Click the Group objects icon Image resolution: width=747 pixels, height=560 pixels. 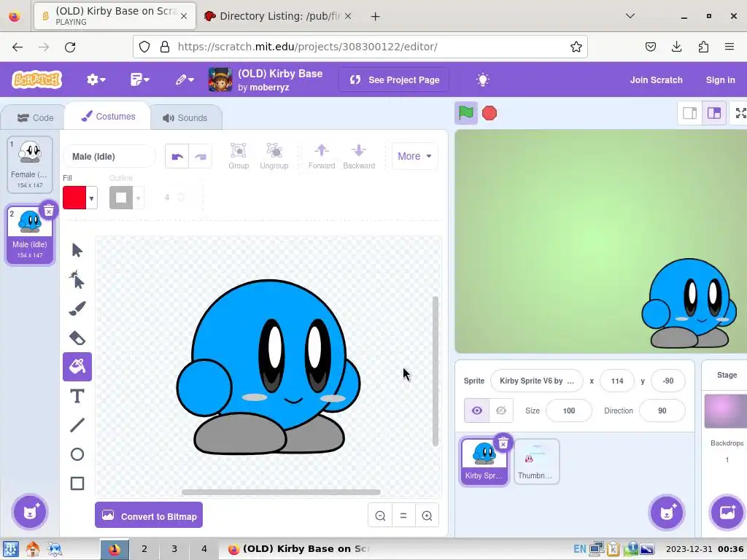coord(239,156)
